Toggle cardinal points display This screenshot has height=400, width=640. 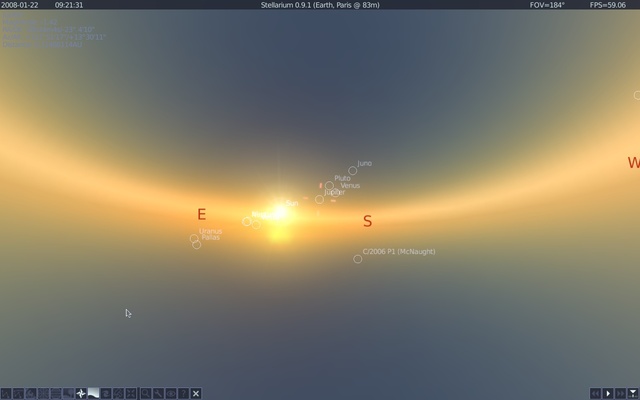click(x=81, y=393)
